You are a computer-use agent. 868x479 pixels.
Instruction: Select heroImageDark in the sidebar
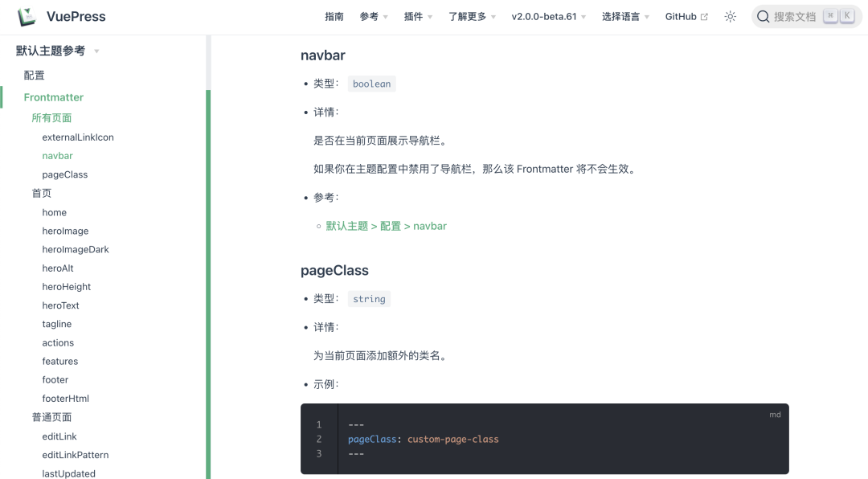tap(76, 249)
